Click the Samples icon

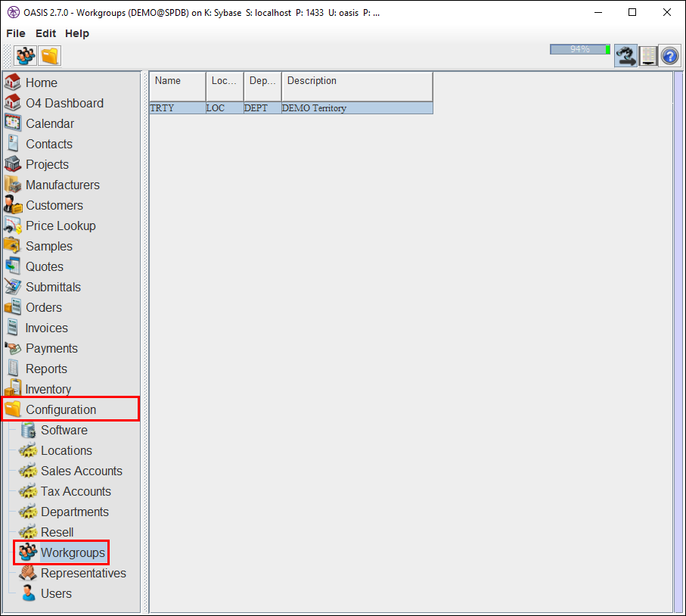13,246
